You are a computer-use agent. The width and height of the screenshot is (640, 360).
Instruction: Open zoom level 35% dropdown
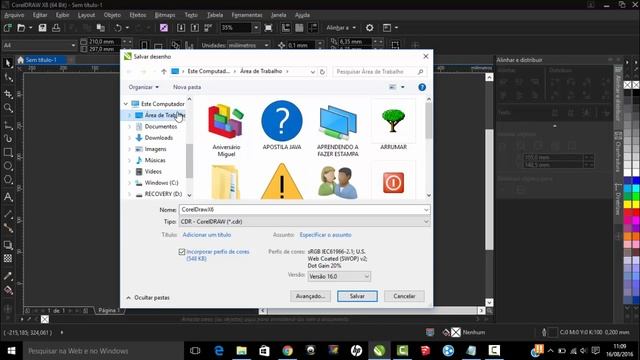[256, 28]
